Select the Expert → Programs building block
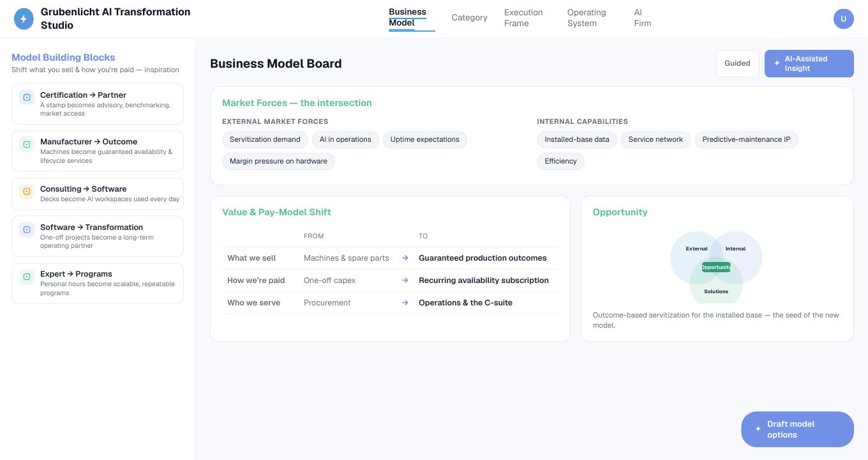The width and height of the screenshot is (868, 460). (x=98, y=283)
